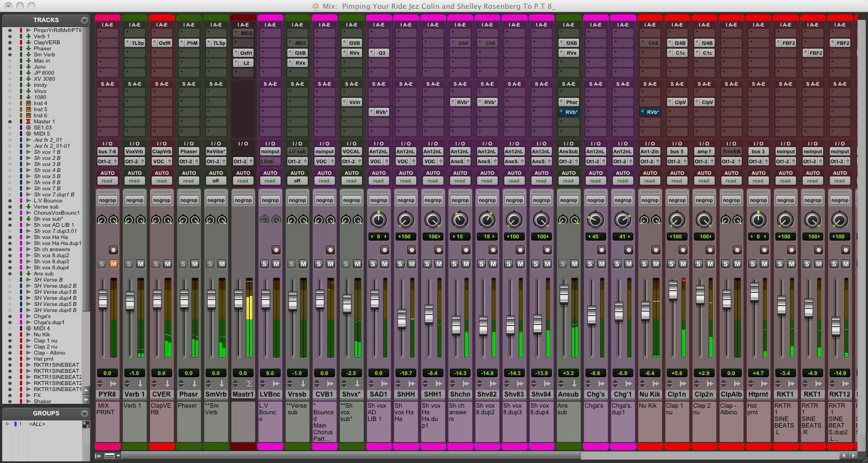Select Phaser in the Tracks list
868x463 pixels.
[43, 49]
